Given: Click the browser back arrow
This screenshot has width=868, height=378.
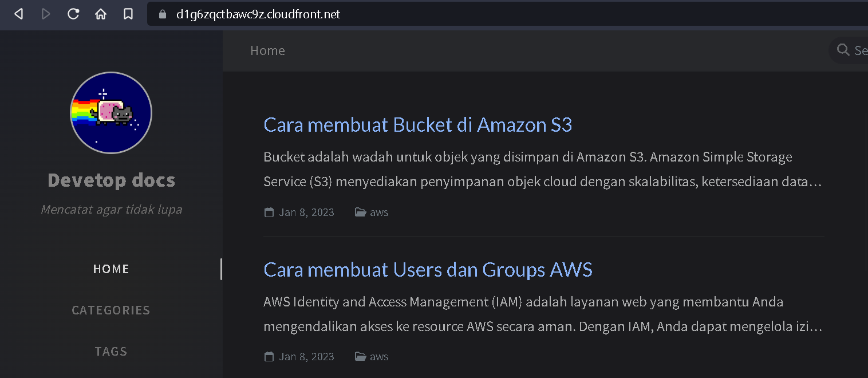Looking at the screenshot, I should click(18, 14).
